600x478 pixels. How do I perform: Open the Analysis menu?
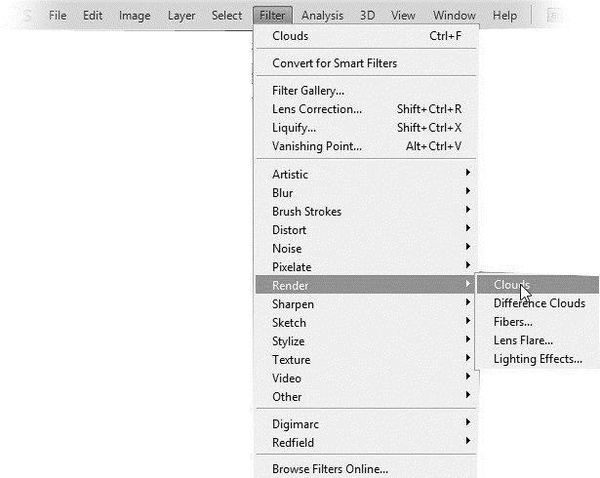point(322,16)
